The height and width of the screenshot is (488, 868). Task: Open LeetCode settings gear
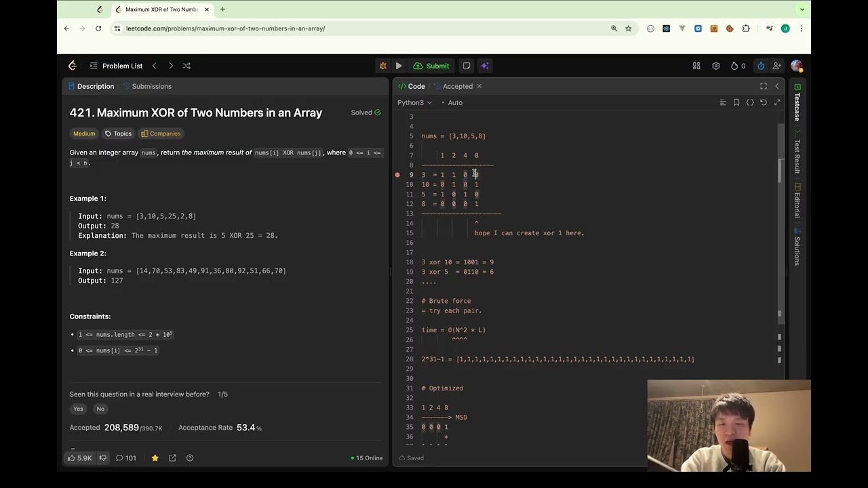715,66
